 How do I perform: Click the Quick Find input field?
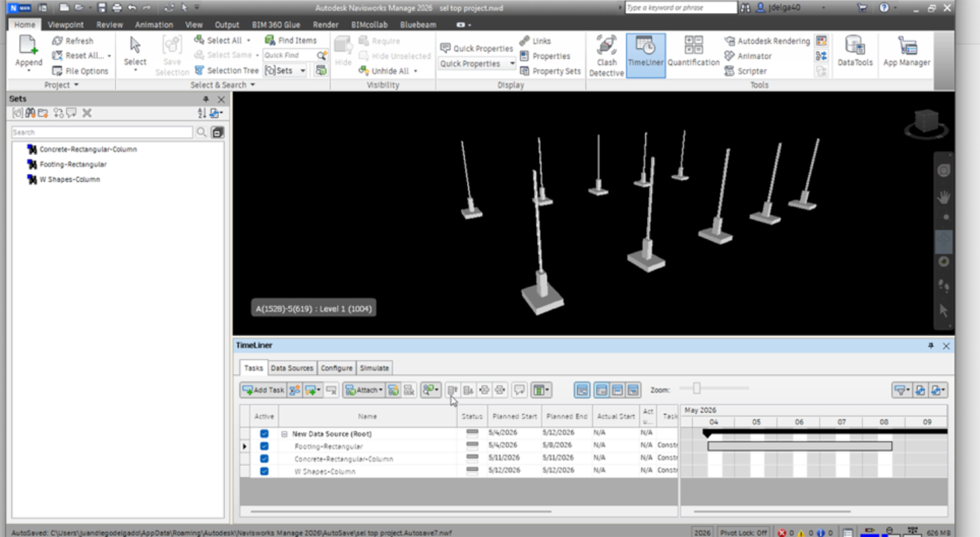pos(289,55)
